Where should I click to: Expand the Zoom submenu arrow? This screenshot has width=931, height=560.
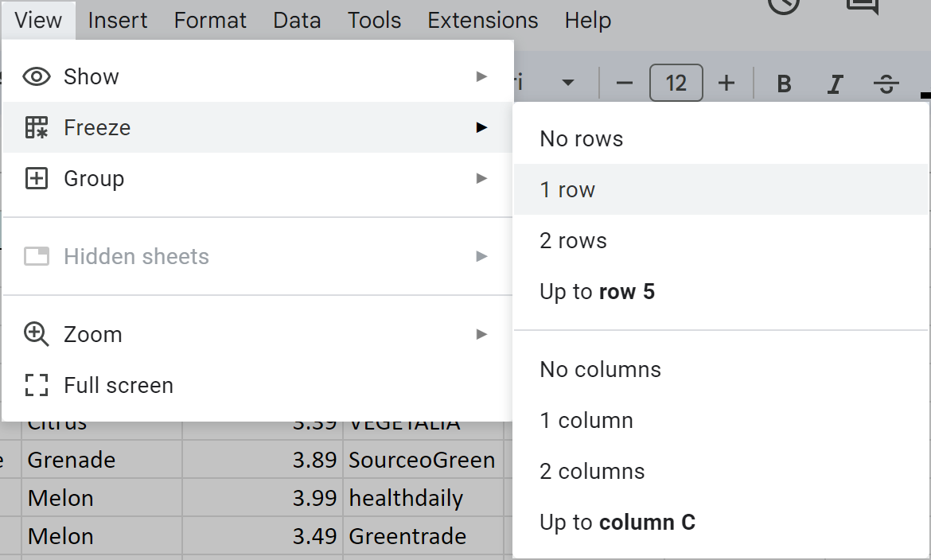tap(481, 334)
